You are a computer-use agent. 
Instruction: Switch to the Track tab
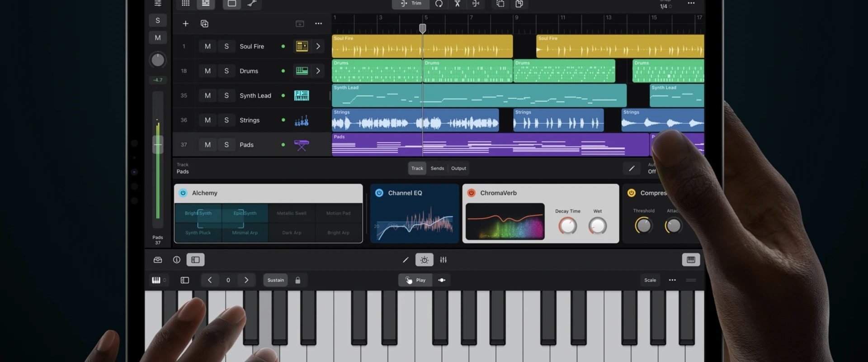pyautogui.click(x=417, y=168)
